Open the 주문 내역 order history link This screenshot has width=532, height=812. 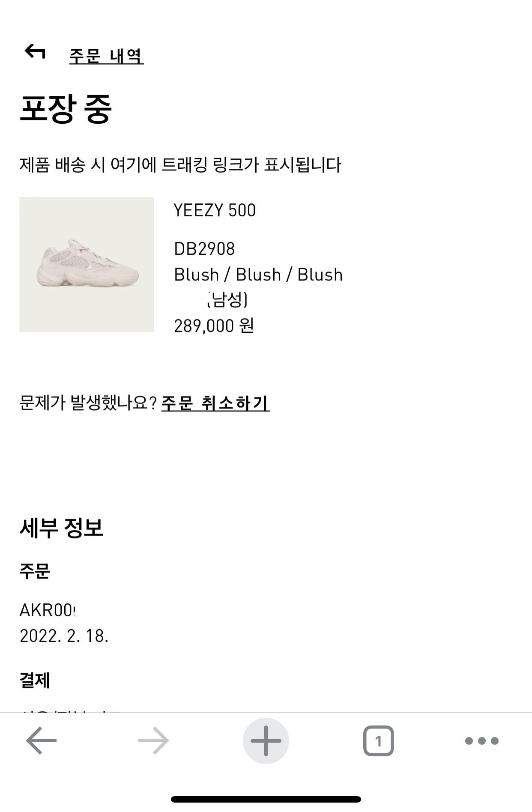pyautogui.click(x=106, y=56)
